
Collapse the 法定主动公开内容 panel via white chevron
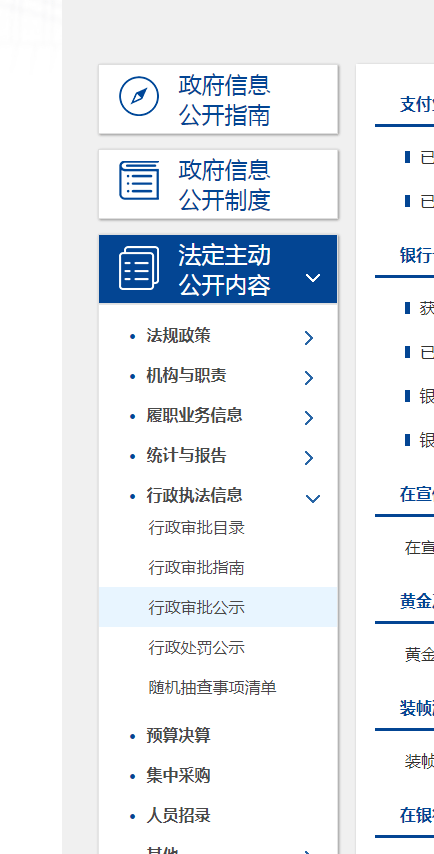point(313,278)
